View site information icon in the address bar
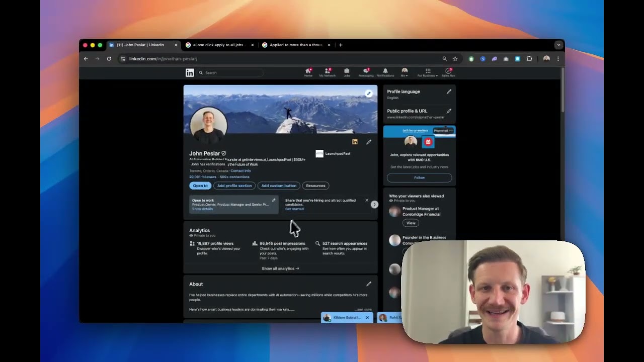This screenshot has width=644, height=362. (x=122, y=59)
